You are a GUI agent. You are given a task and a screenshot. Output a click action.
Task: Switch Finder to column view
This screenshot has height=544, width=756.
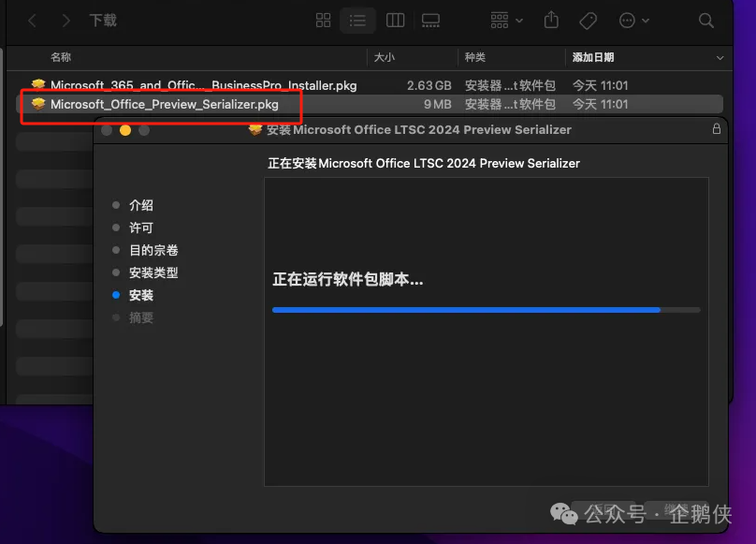pos(396,21)
